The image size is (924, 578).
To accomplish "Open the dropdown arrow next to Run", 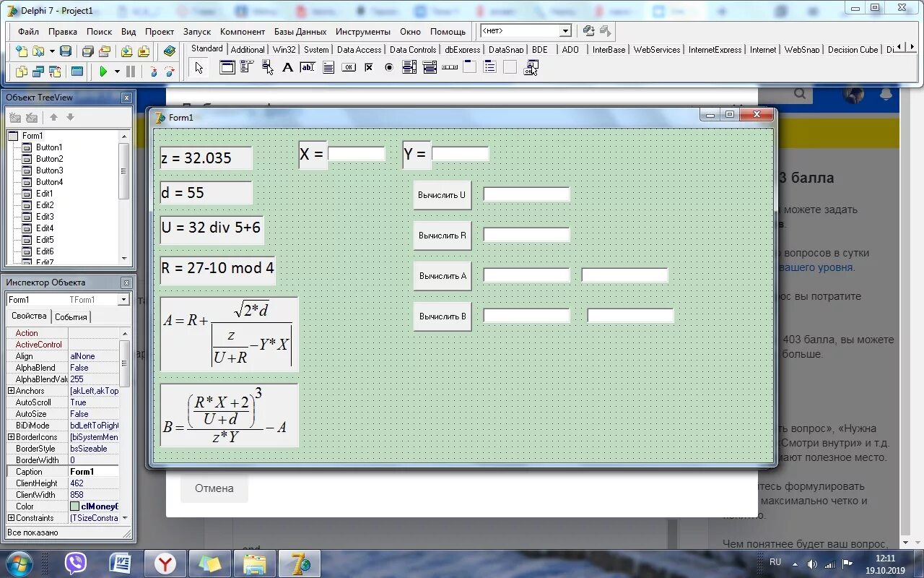I will [117, 72].
